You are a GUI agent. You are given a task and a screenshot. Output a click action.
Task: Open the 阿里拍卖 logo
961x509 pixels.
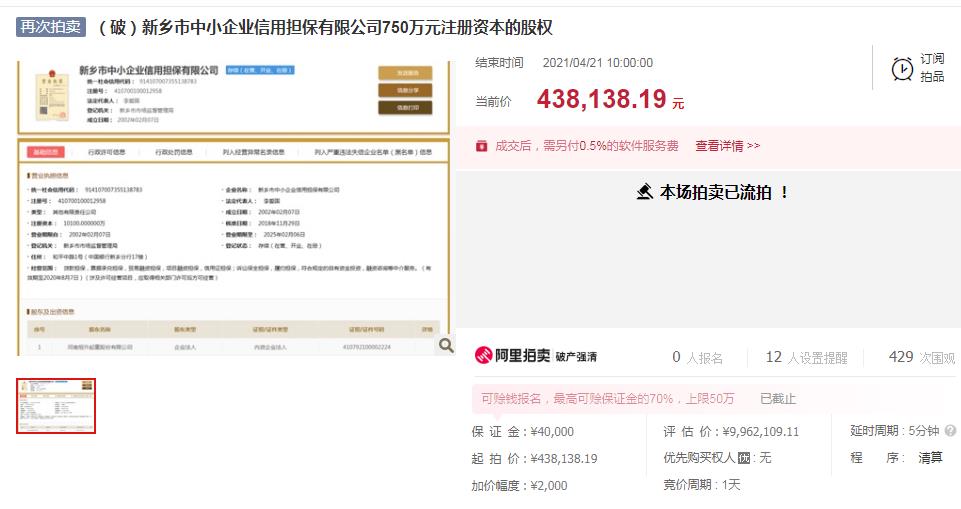(512, 356)
